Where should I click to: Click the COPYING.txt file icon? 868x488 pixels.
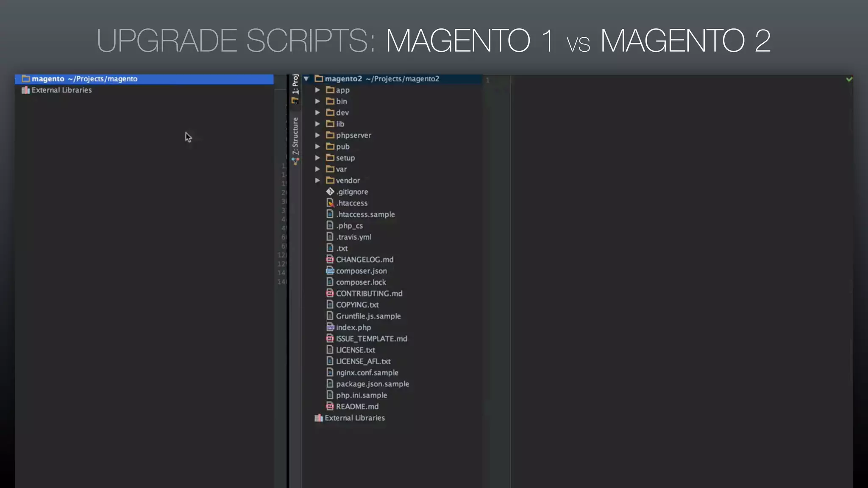click(x=330, y=304)
